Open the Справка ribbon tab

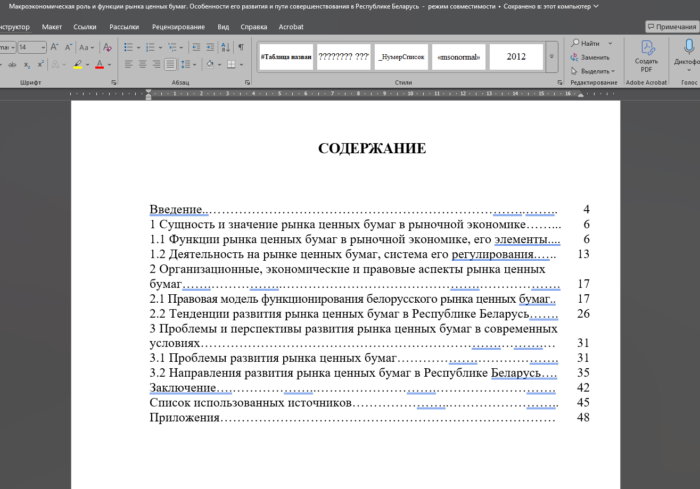tap(254, 27)
